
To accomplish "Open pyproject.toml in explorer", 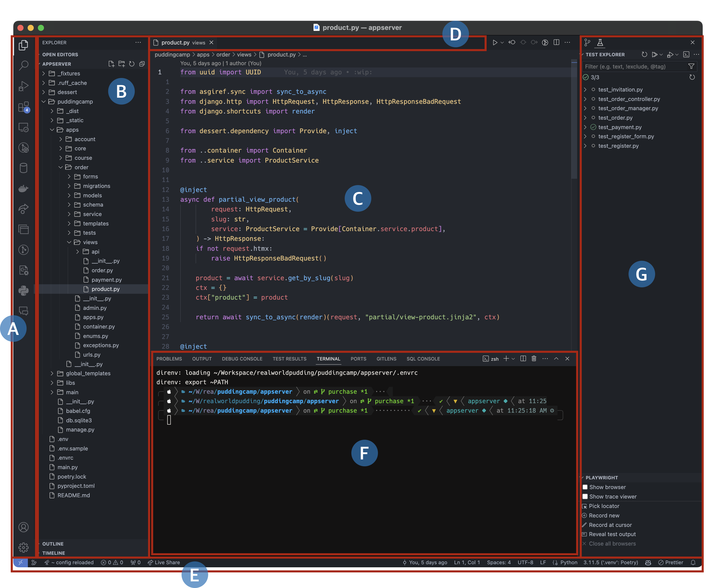I will 76,486.
